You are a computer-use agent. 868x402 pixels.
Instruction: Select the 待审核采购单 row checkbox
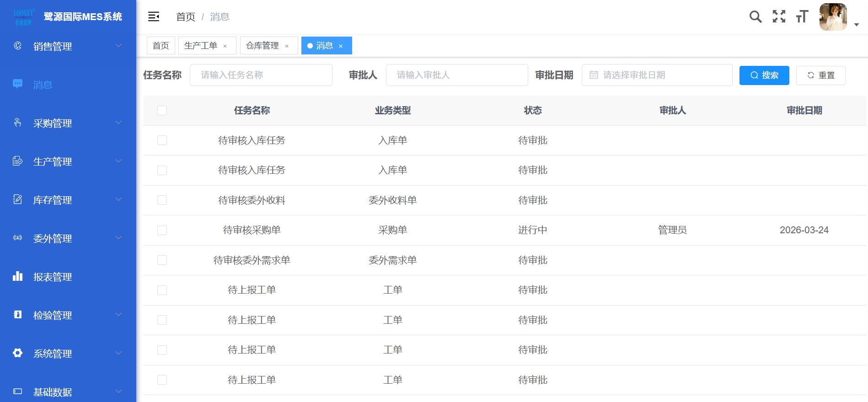[x=162, y=230]
